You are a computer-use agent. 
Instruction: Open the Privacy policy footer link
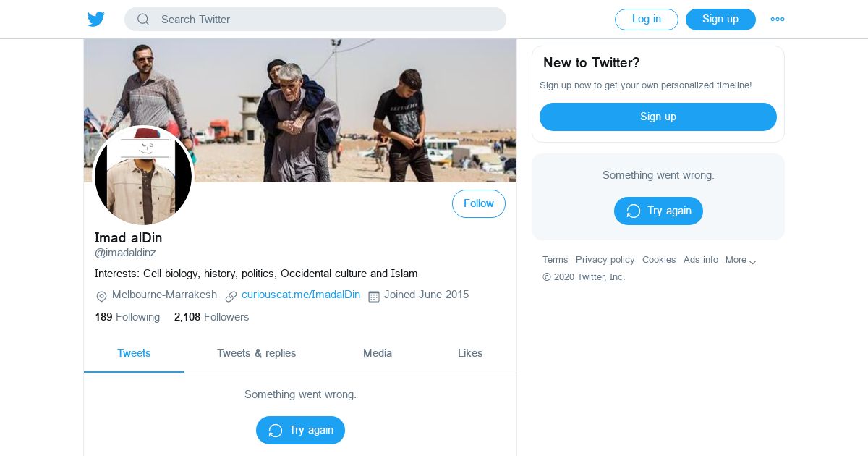coord(605,260)
